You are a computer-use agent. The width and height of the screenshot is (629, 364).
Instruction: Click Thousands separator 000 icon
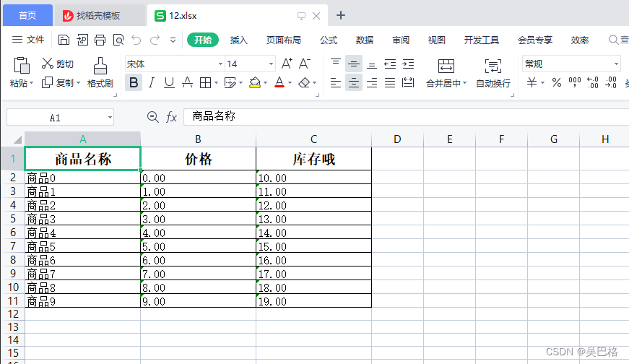(x=574, y=82)
